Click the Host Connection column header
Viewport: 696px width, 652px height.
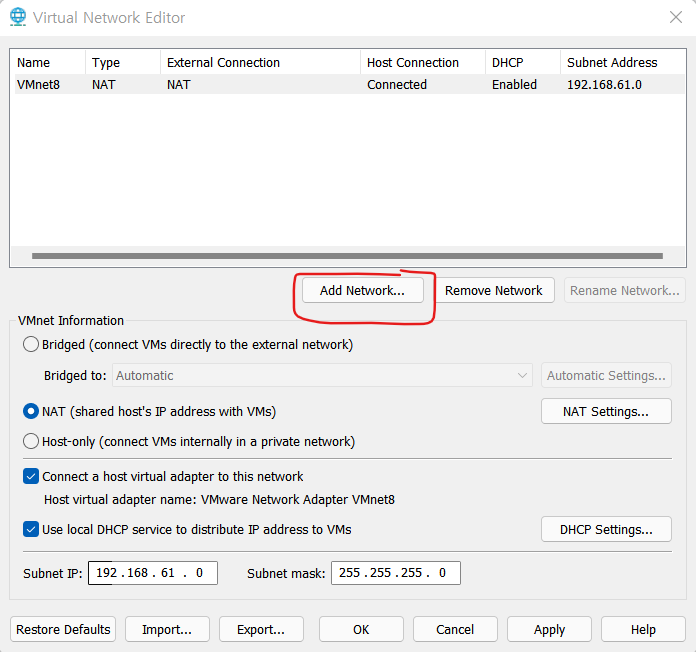pyautogui.click(x=423, y=63)
